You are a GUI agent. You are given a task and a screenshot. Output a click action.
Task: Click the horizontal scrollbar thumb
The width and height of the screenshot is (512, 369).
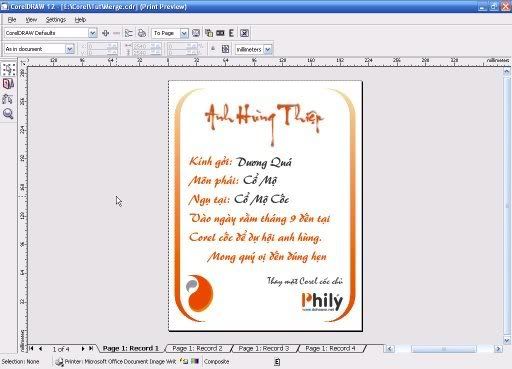[x=444, y=349]
